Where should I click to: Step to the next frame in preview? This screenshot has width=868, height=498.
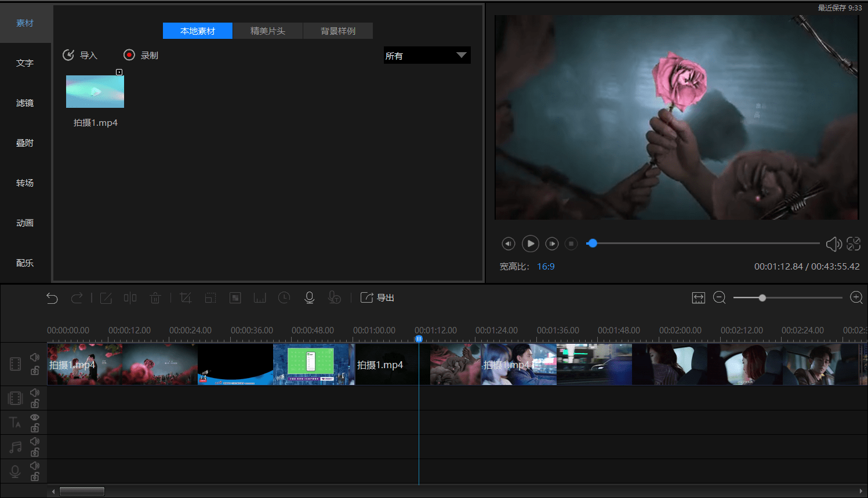pos(552,244)
